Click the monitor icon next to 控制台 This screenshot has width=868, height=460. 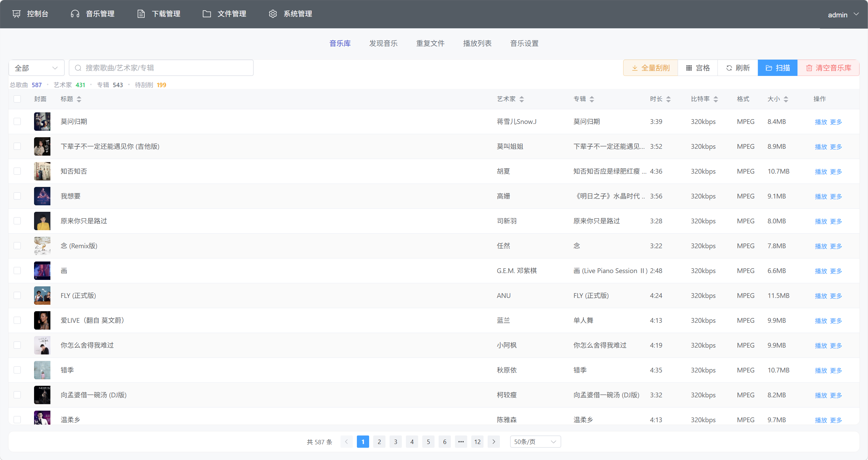[16, 14]
